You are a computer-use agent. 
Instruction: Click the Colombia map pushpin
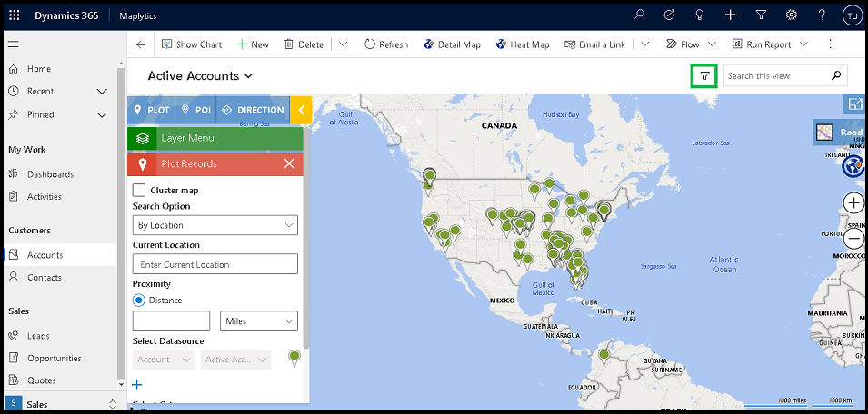pos(604,356)
